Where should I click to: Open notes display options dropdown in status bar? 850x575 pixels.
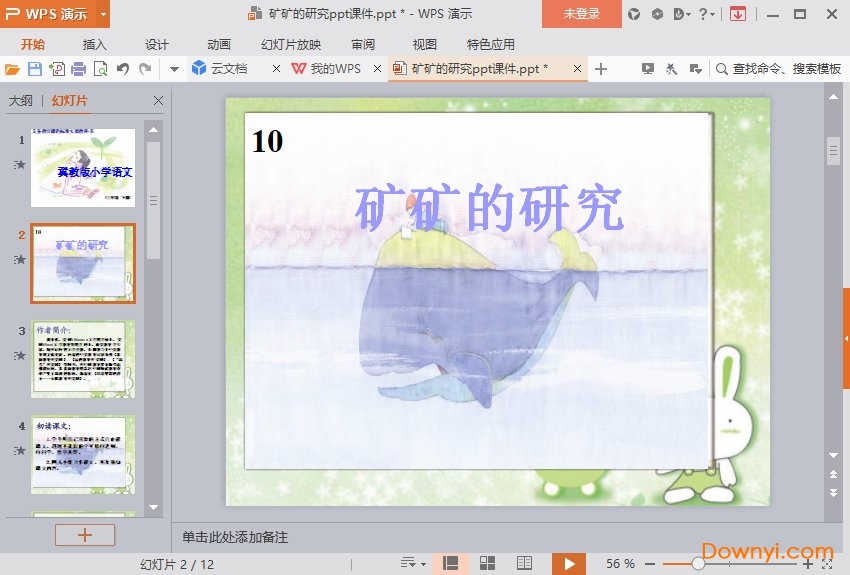[413, 563]
